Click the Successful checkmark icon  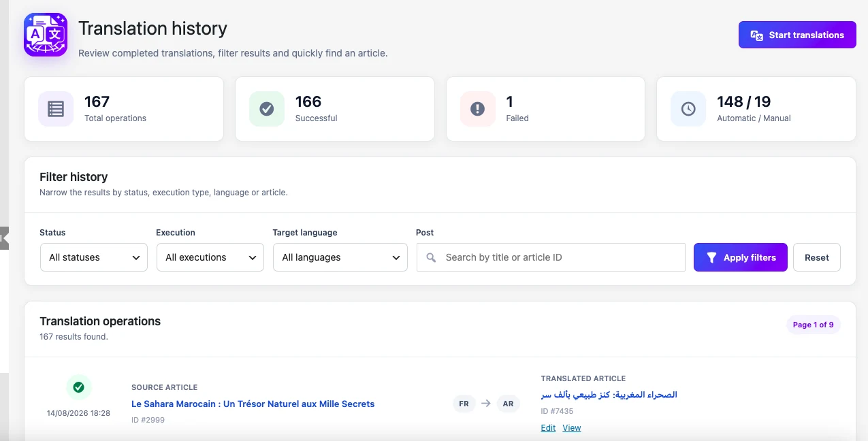[267, 109]
